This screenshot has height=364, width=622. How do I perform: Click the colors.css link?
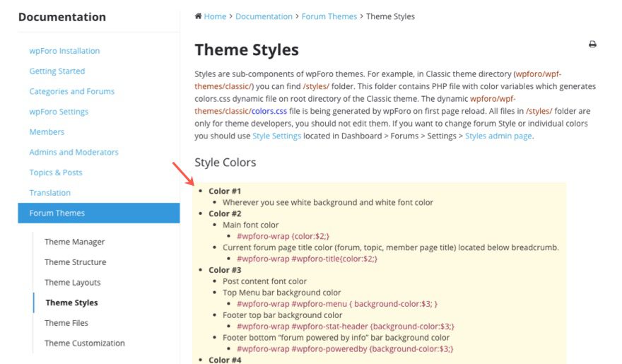[x=269, y=111]
